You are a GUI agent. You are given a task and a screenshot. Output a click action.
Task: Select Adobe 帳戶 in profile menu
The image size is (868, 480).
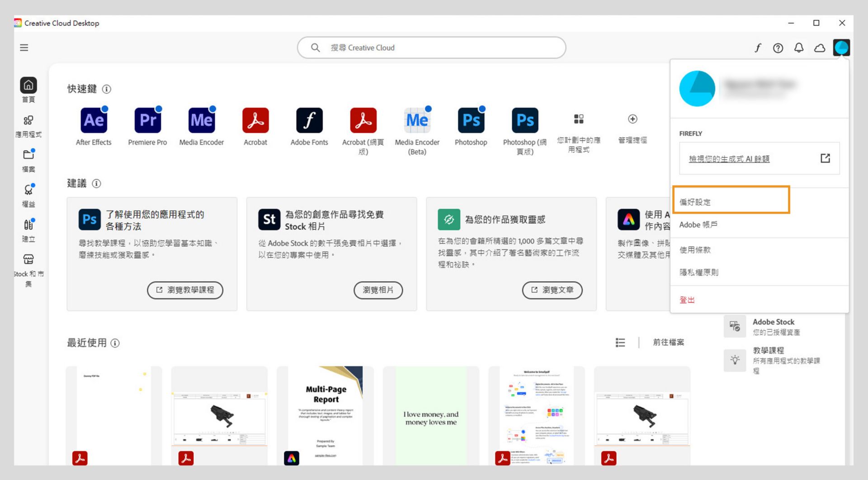point(698,225)
